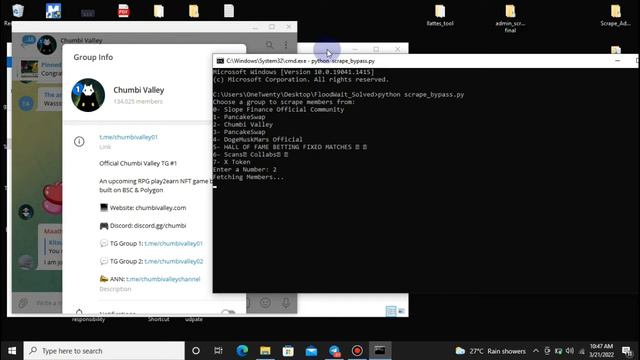Open Mail app from taskbar

pos(311,351)
